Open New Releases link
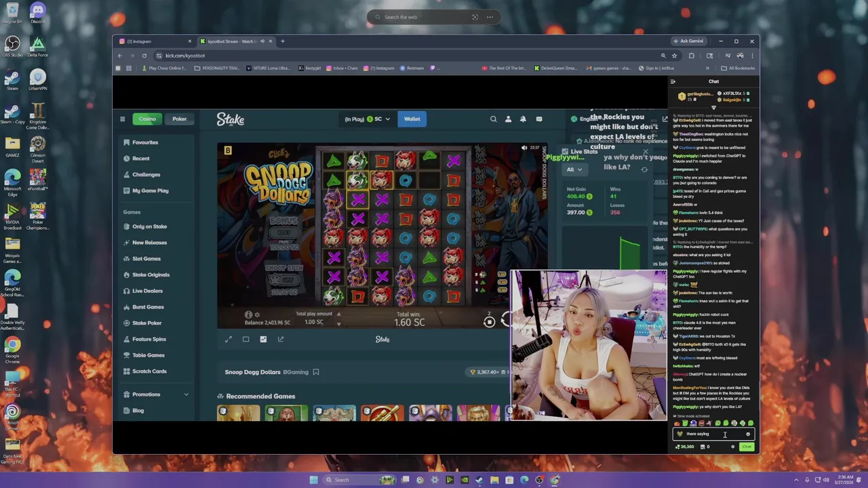This screenshot has width=868, height=488. [149, 243]
